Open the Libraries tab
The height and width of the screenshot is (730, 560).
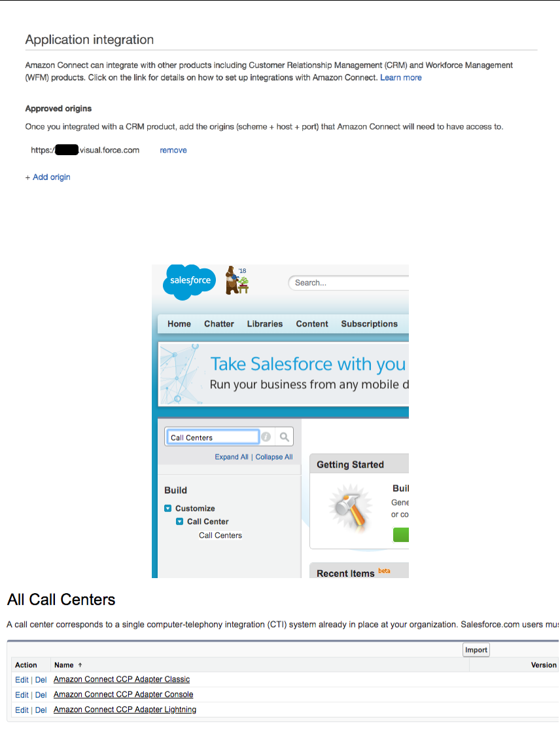(x=265, y=324)
